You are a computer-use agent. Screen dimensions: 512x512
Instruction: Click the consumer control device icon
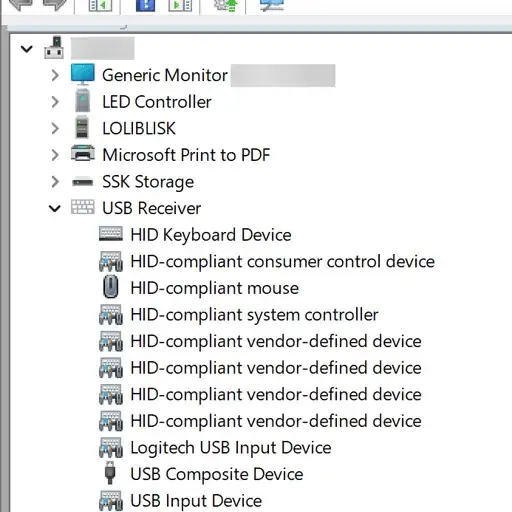point(111,261)
